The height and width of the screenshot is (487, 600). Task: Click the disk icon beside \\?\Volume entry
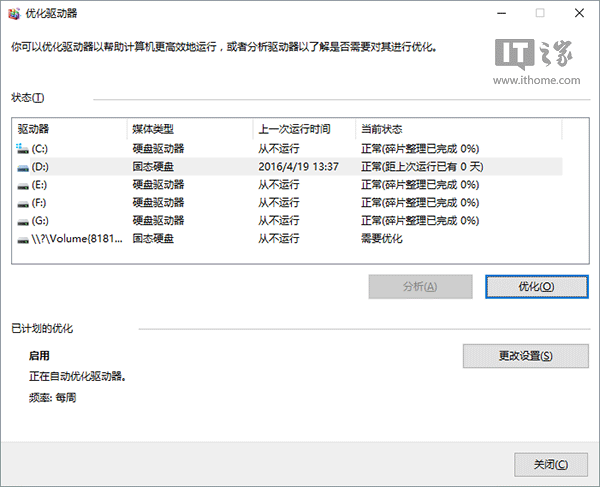pyautogui.click(x=23, y=240)
